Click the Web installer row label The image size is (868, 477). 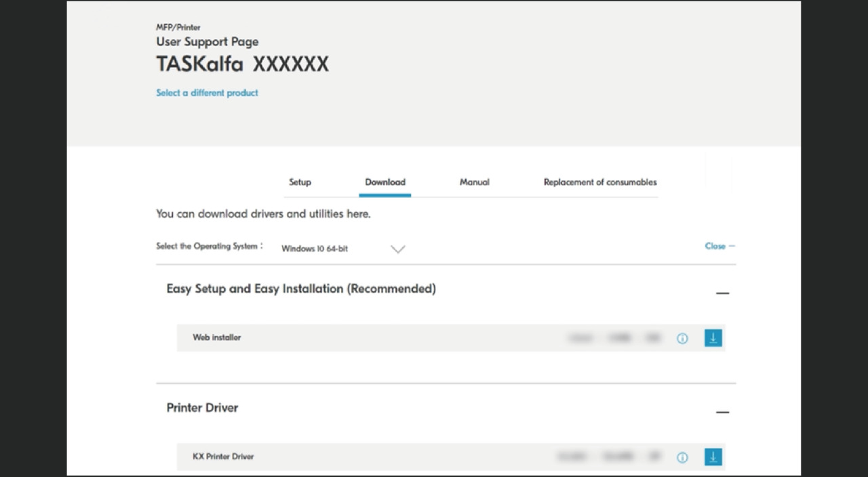[x=217, y=337]
